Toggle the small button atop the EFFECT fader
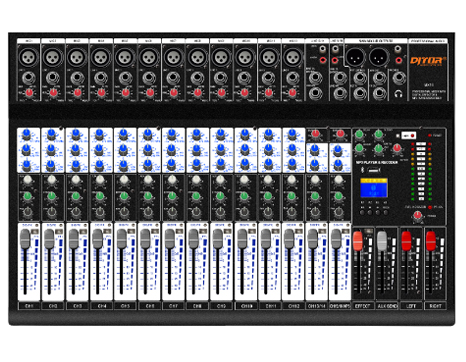The width and height of the screenshot is (466, 362). point(368,231)
